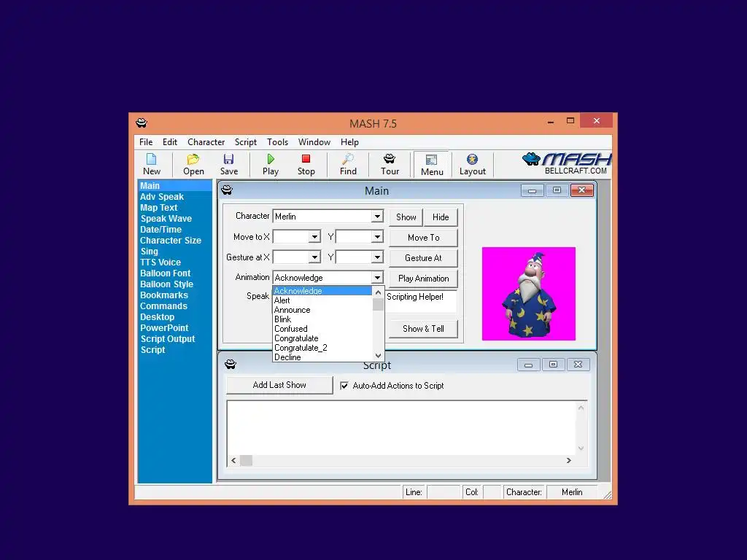
Task: Open a file with the Open icon
Action: (x=193, y=164)
